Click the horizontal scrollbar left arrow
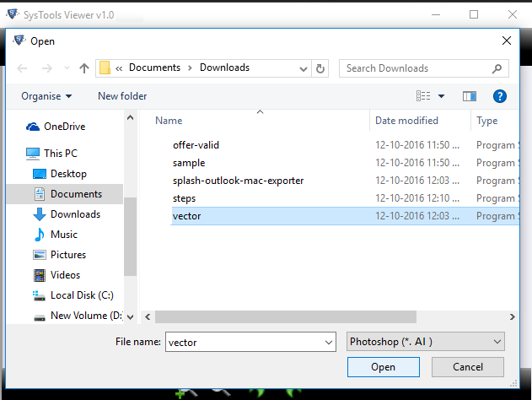Image resolution: width=532 pixels, height=400 pixels. [x=148, y=316]
